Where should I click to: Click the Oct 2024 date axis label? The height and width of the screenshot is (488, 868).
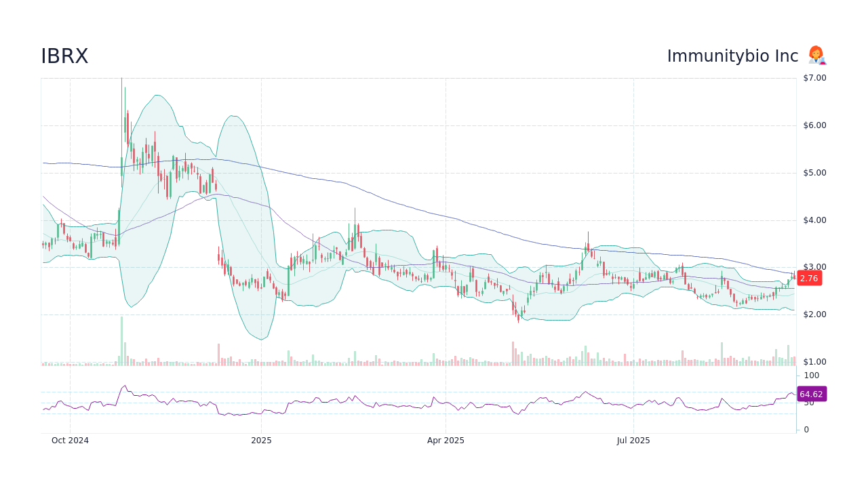[x=70, y=441]
